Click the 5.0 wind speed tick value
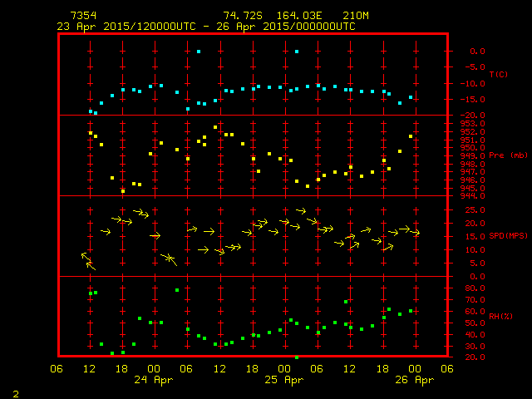 (x=477, y=264)
